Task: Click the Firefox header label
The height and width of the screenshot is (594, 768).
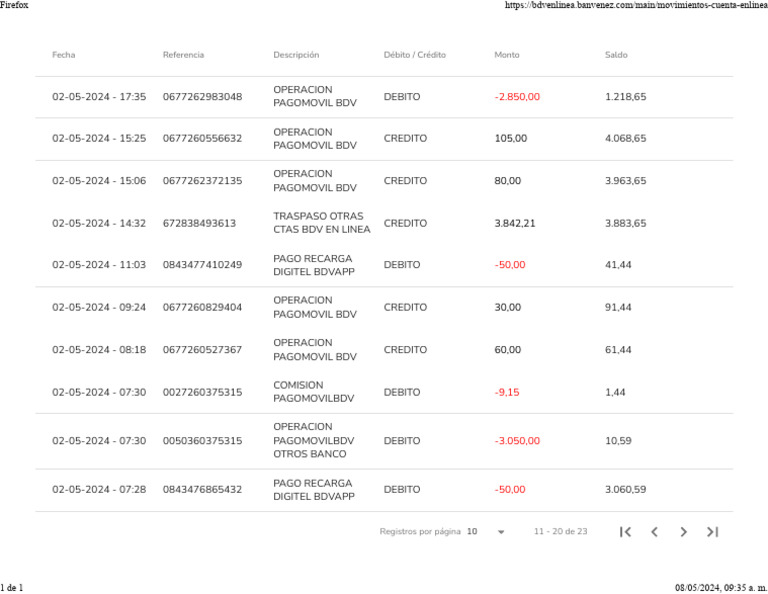Action: [x=14, y=5]
